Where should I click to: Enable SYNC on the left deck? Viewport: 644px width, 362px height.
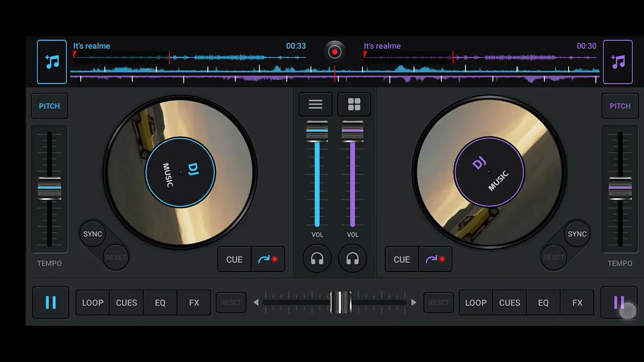coord(93,234)
